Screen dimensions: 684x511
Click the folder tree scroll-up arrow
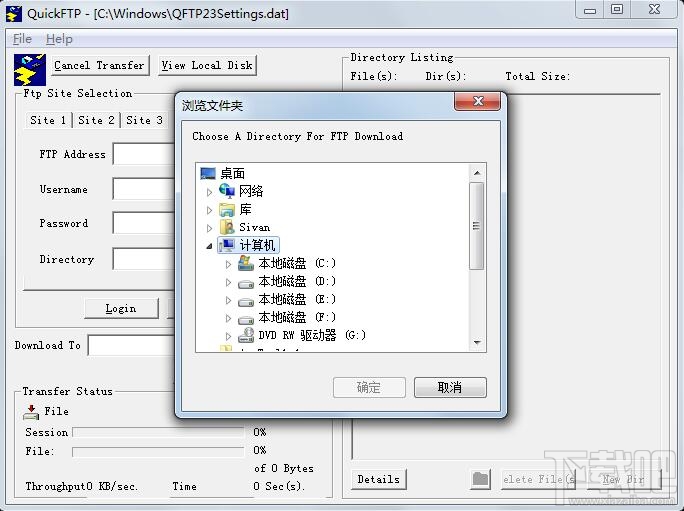tap(477, 173)
